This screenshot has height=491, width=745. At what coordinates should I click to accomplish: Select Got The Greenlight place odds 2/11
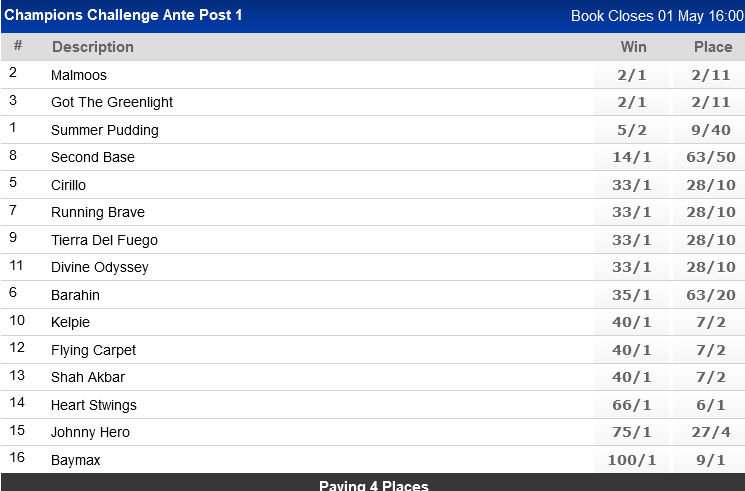pyautogui.click(x=711, y=102)
